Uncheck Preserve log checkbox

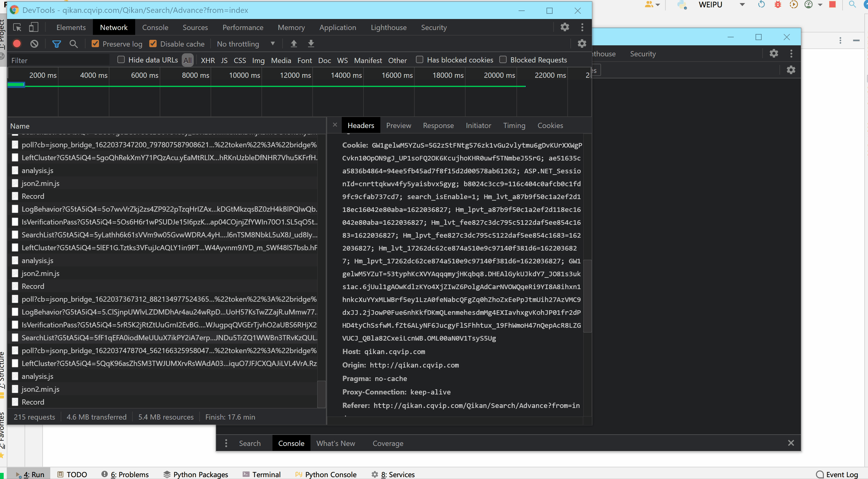point(95,44)
